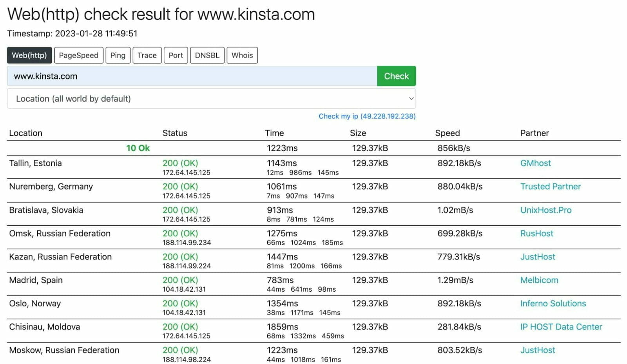
Task: Select the Oslo, Norway location
Action: tap(35, 303)
